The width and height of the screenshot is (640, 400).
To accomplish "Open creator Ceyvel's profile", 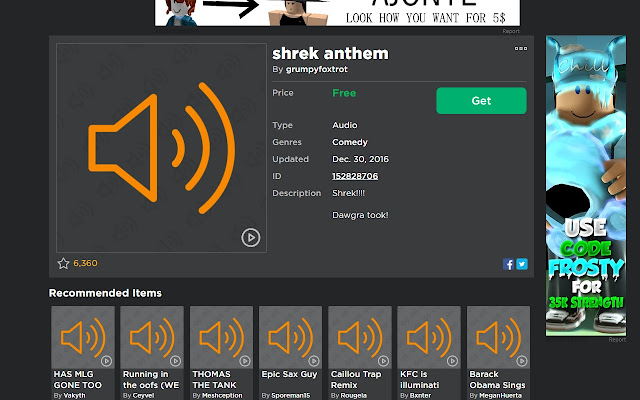I will click(143, 396).
